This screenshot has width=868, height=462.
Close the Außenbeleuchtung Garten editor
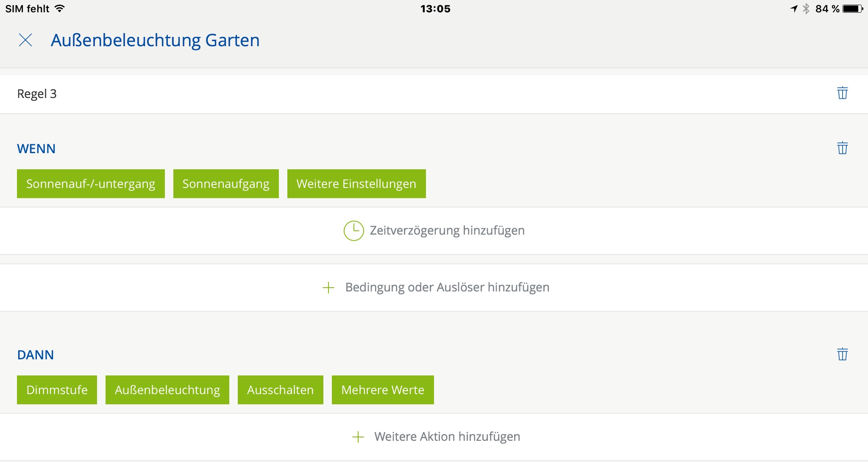[x=25, y=40]
